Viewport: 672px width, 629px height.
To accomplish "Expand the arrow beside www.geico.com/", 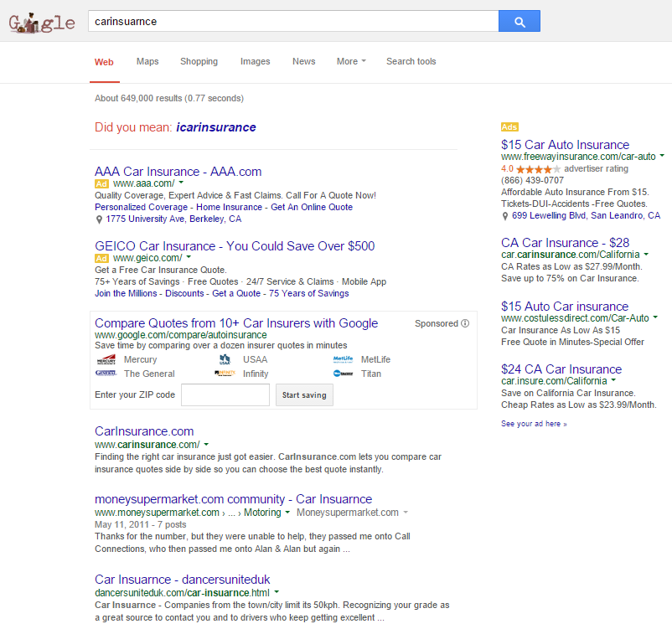I will coord(189,257).
